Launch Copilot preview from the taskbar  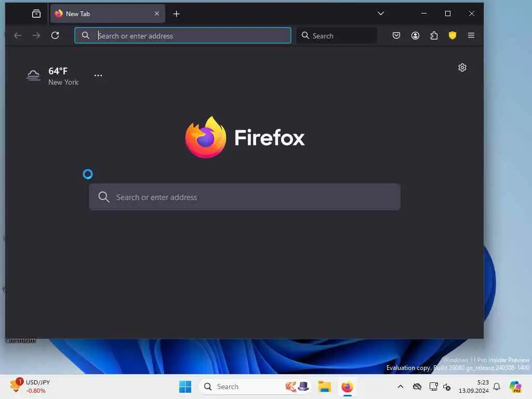point(515,387)
